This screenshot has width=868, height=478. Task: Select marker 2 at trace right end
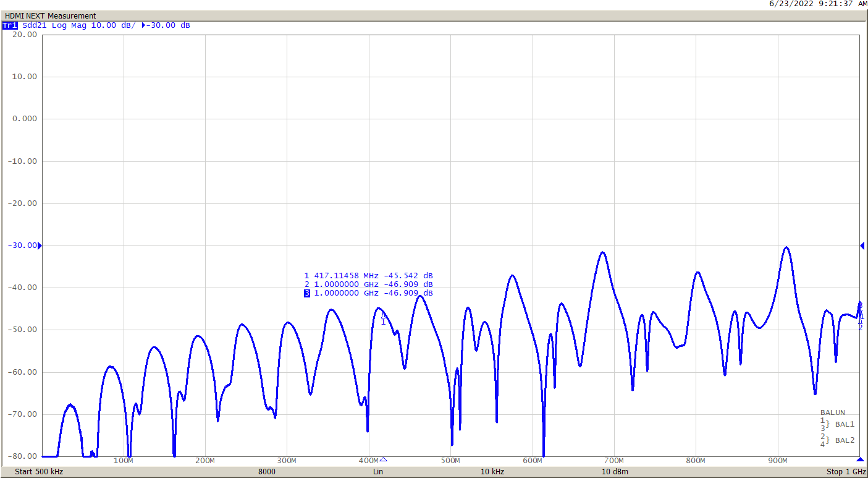[x=860, y=323]
